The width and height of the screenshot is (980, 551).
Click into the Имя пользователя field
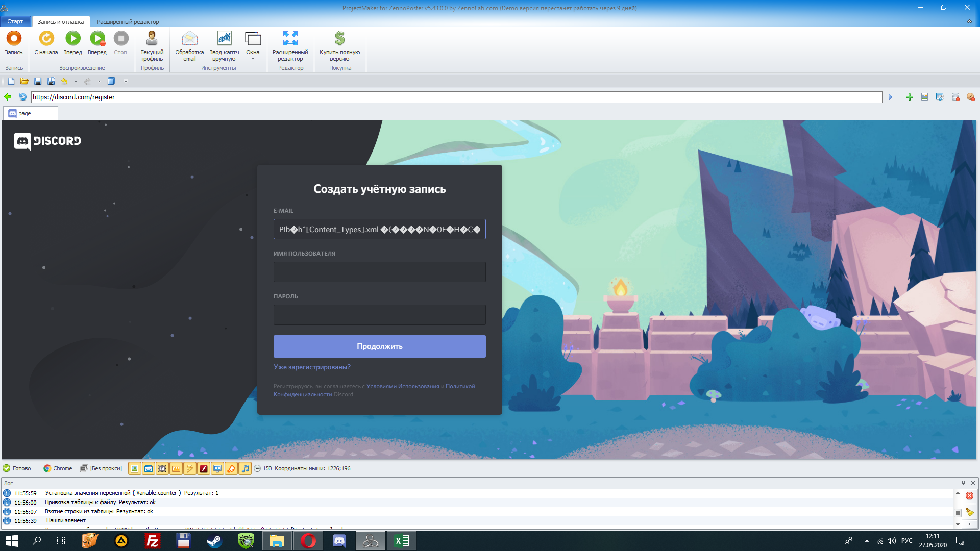click(379, 272)
